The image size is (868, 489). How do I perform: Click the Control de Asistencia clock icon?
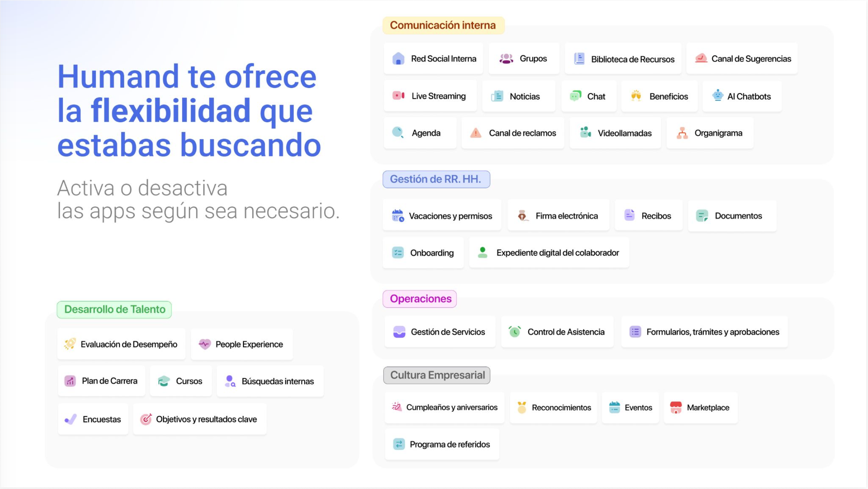[x=515, y=332]
